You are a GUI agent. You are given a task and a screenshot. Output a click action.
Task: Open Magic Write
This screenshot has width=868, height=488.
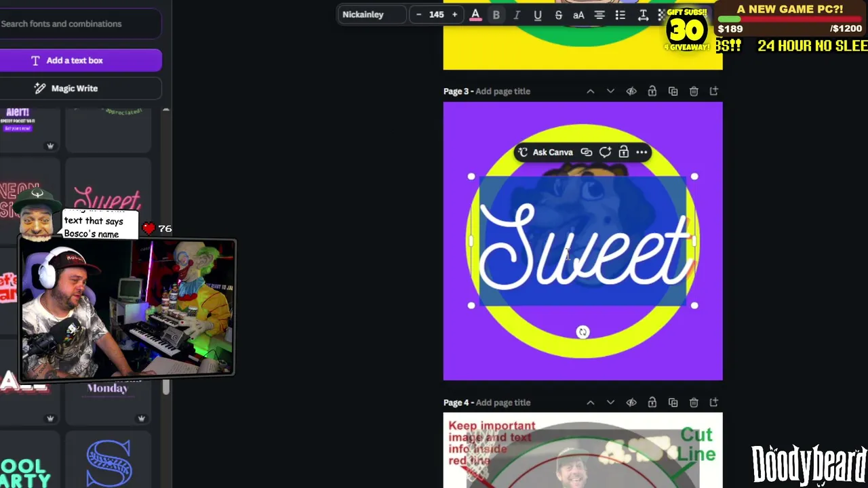(x=80, y=88)
